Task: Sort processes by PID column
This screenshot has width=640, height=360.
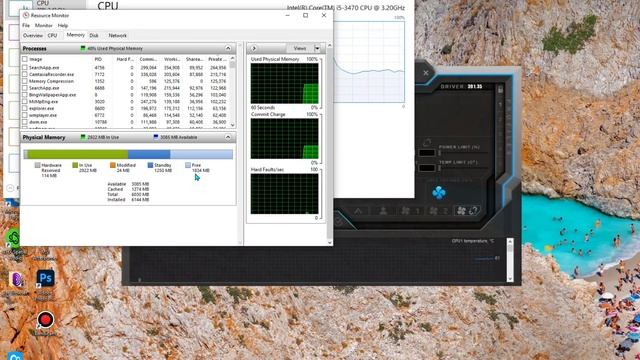Action: (x=98, y=59)
